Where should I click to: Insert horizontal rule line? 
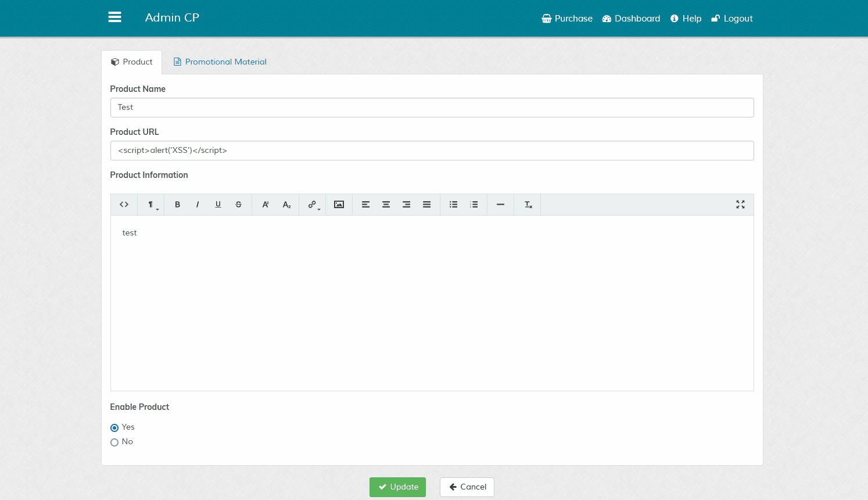coord(500,205)
